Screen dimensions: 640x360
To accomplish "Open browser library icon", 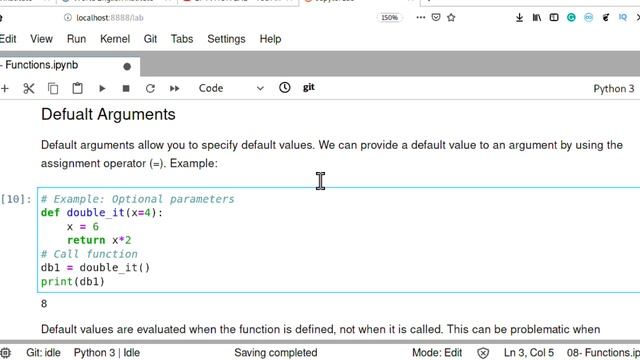I will tap(537, 18).
